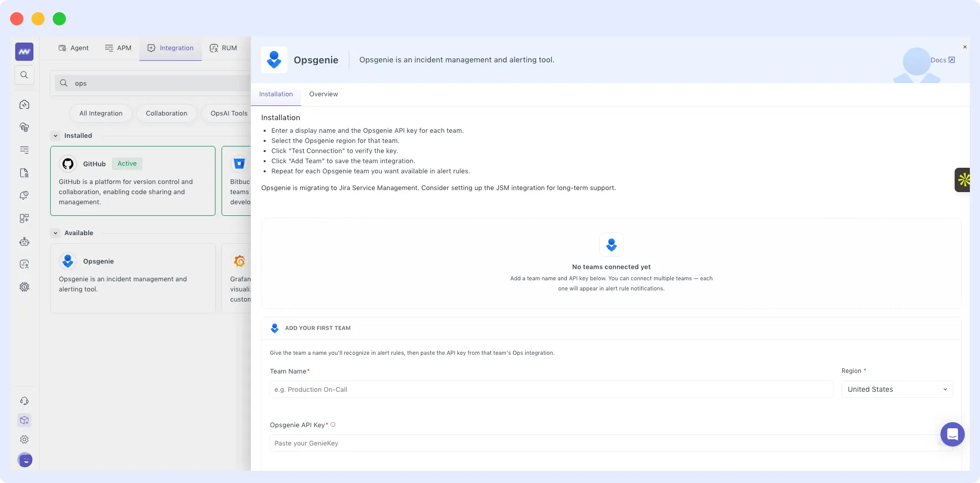This screenshot has height=483, width=980.
Task: Open the real user monitoring sidebar icon
Action: [x=24, y=264]
